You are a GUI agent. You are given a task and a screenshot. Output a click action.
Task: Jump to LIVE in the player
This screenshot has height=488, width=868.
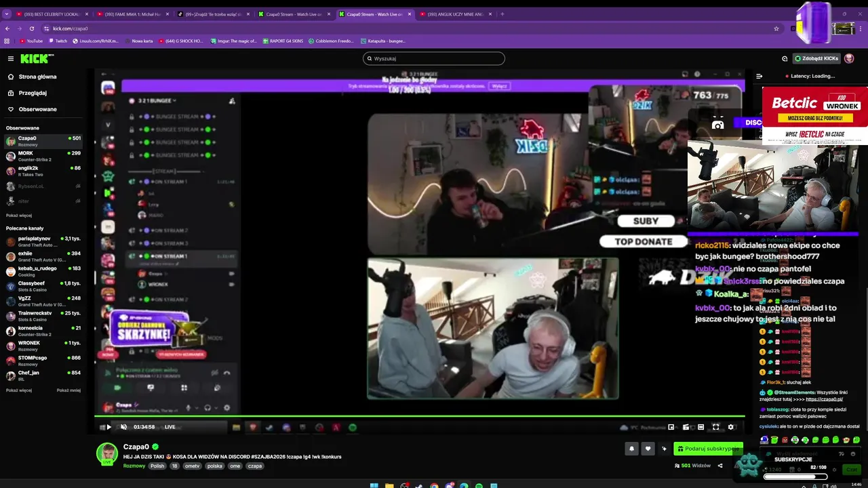coord(170,427)
